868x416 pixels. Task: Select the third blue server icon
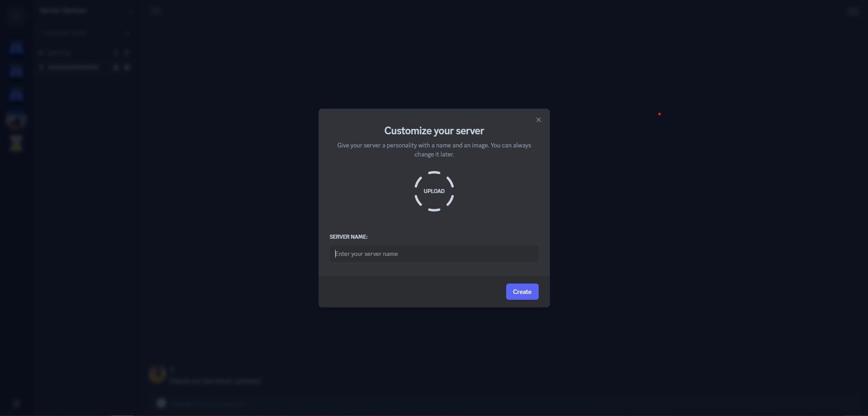(x=16, y=95)
